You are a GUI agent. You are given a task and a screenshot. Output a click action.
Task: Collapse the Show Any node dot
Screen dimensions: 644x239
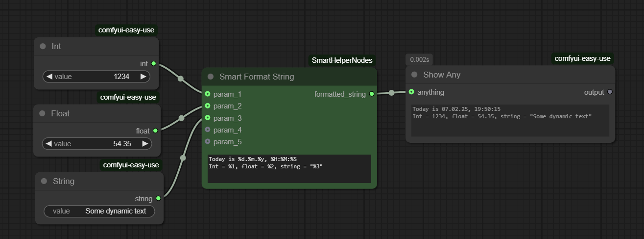tap(414, 75)
